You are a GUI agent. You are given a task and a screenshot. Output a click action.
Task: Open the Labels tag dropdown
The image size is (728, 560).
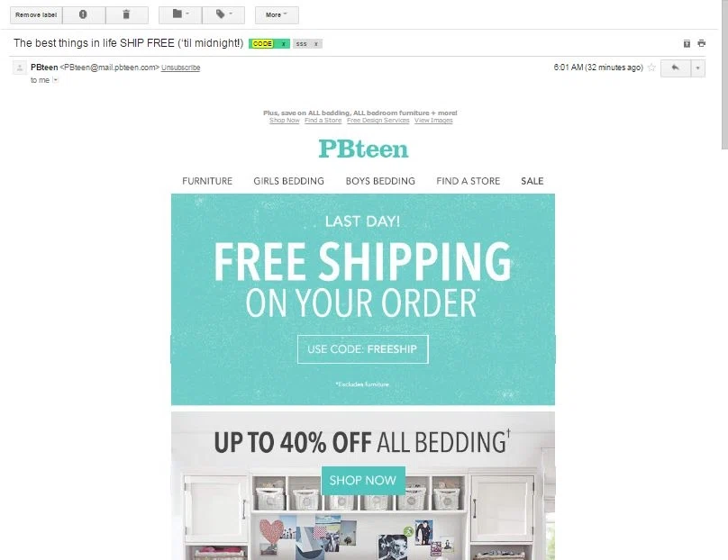pos(223,14)
